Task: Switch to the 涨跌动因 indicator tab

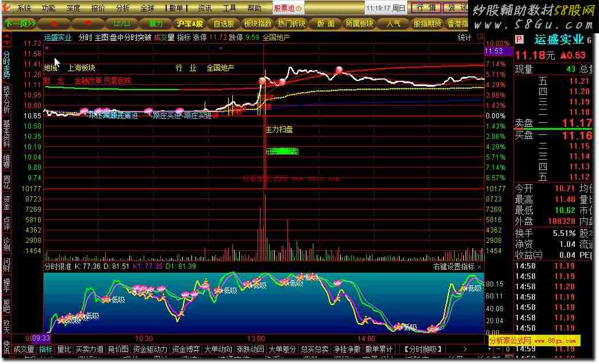Action: coord(250,348)
